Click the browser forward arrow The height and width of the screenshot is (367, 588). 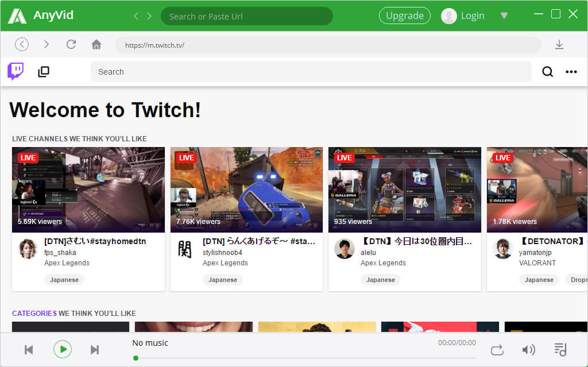tap(46, 44)
